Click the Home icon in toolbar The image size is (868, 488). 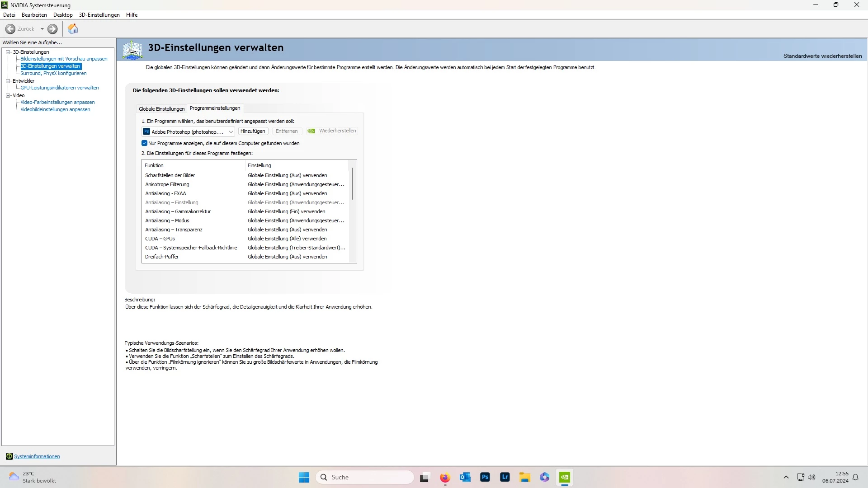pos(73,29)
